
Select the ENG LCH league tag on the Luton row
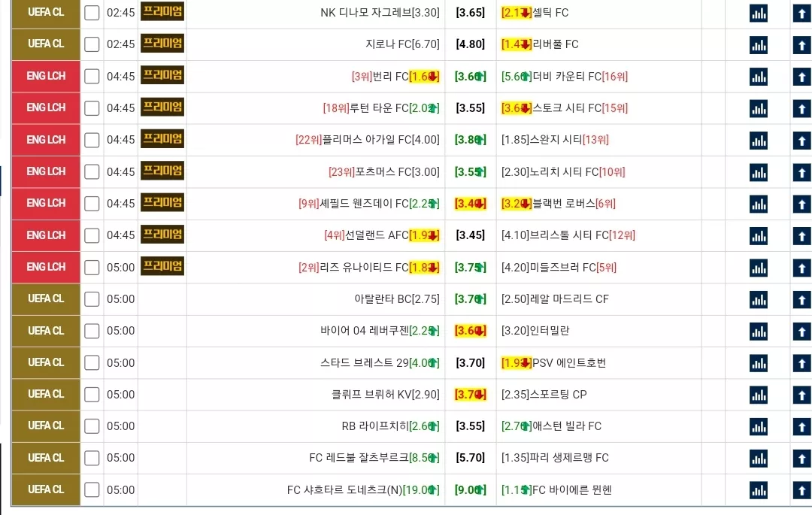pos(46,108)
